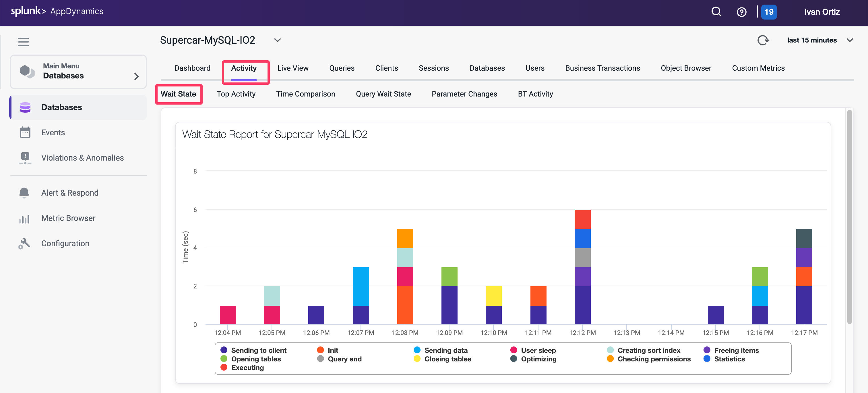Click the Metric Browser bar chart icon
Screen dimensions: 868x393
[24, 218]
